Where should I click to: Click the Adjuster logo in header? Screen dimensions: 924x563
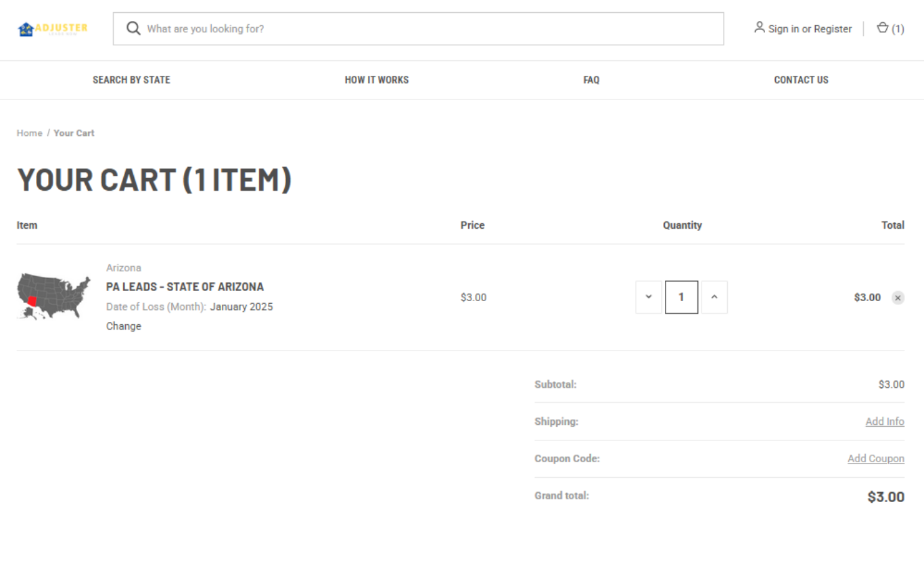pyautogui.click(x=53, y=29)
